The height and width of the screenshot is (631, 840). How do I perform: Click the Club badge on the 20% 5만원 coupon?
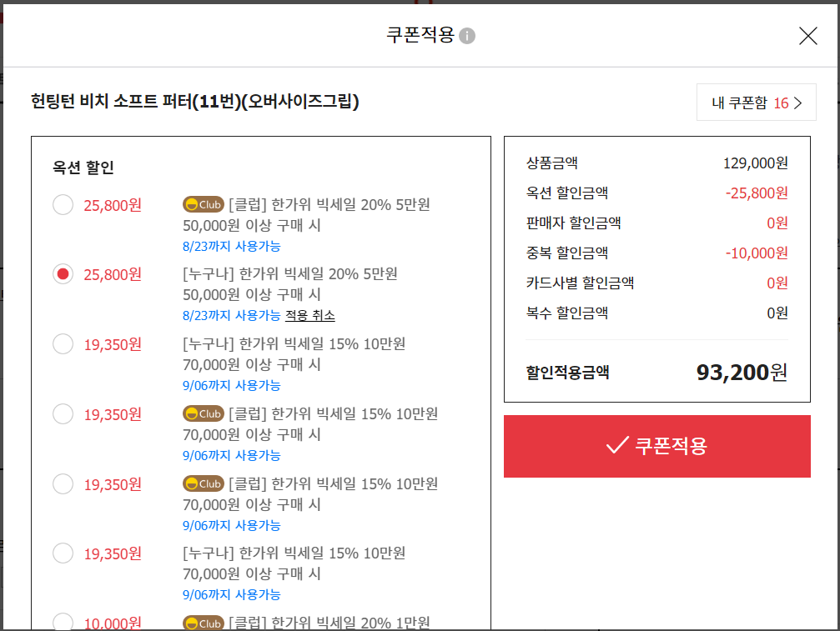(x=204, y=204)
